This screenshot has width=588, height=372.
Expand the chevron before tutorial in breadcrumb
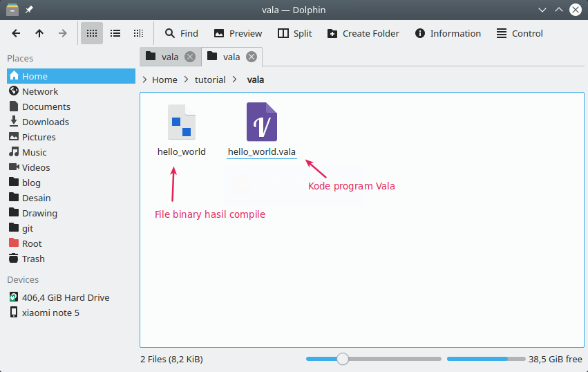tap(186, 80)
